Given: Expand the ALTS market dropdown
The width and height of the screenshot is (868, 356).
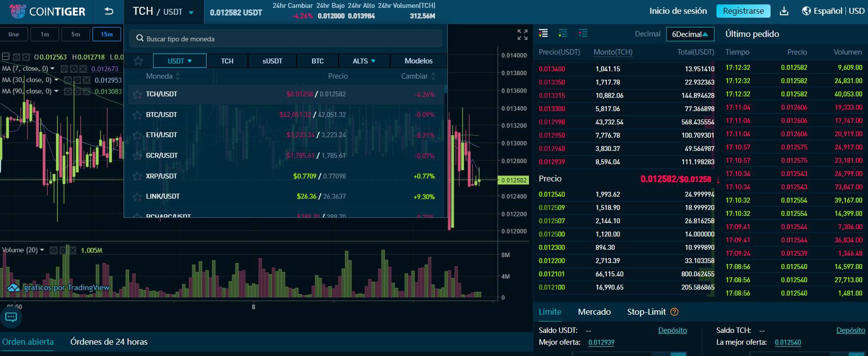Looking at the screenshot, I should tap(364, 61).
